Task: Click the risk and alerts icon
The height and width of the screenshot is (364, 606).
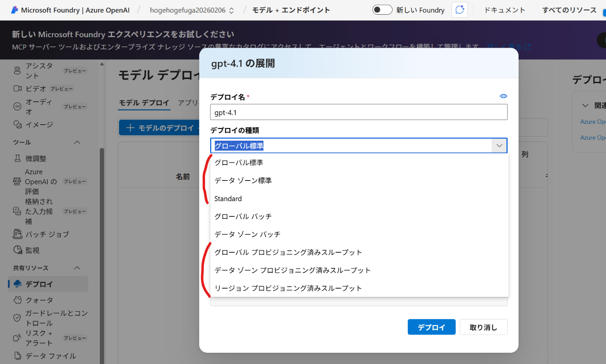Action: tap(17, 338)
